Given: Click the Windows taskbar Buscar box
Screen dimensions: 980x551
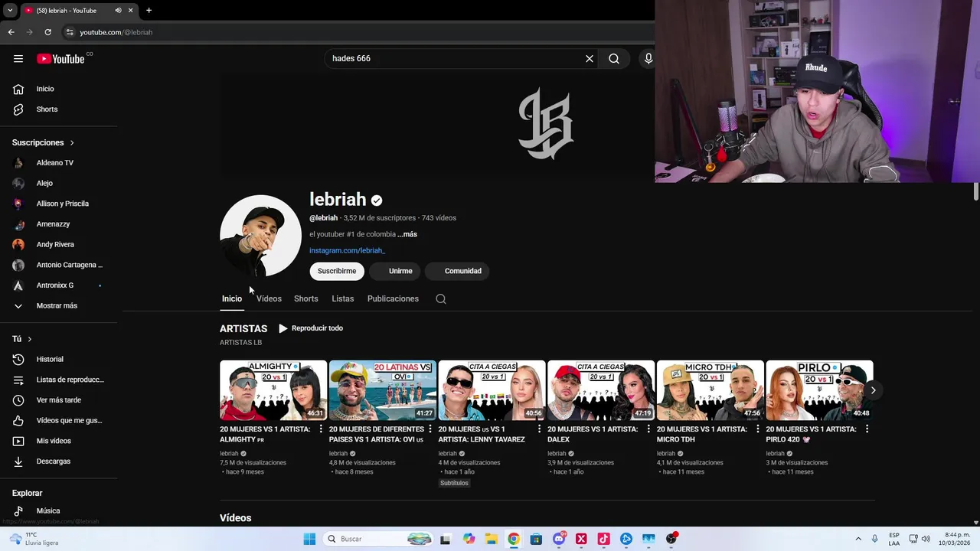Looking at the screenshot, I should [377, 539].
